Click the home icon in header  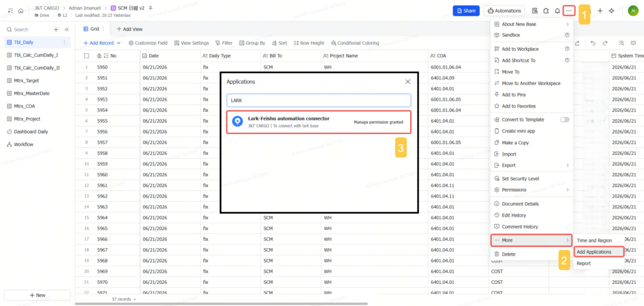pyautogui.click(x=21, y=11)
